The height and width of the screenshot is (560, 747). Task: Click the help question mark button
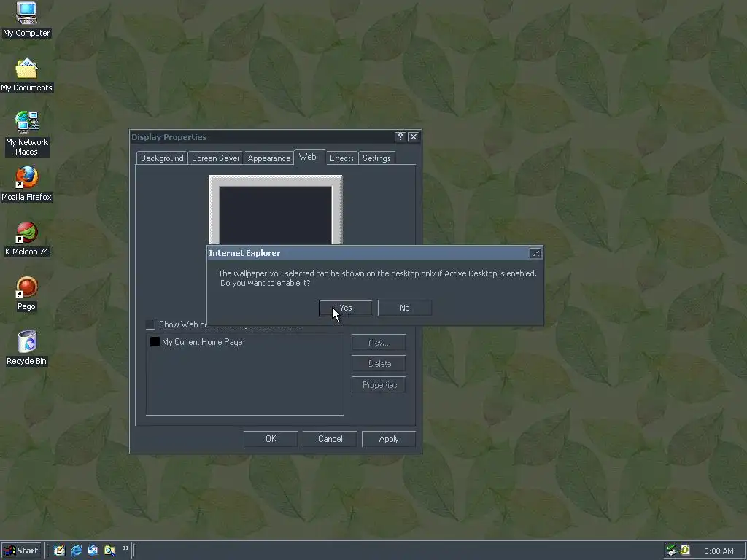[400, 137]
